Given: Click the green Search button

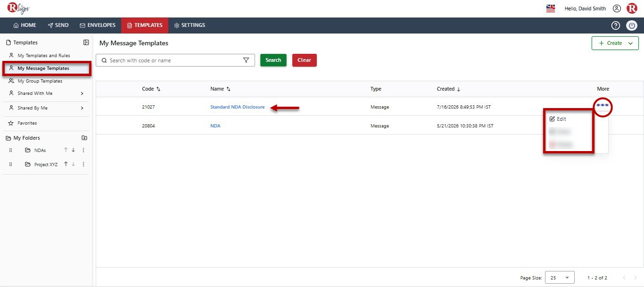Looking at the screenshot, I should [273, 60].
